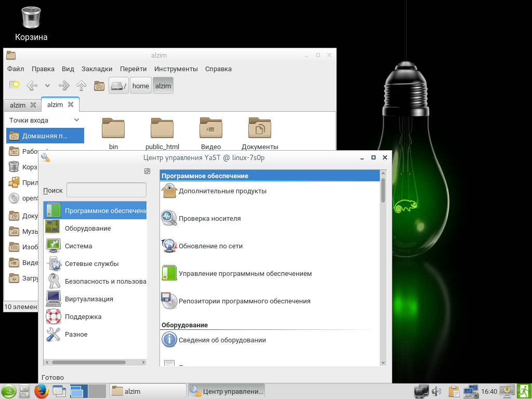Launch Firefox from the taskbar
This screenshot has width=532, height=399.
click(41, 391)
